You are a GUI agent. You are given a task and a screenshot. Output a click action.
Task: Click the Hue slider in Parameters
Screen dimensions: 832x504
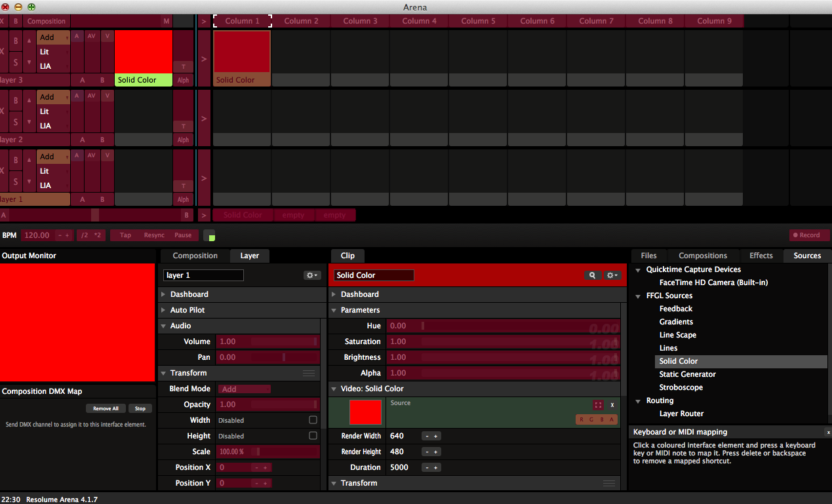503,326
